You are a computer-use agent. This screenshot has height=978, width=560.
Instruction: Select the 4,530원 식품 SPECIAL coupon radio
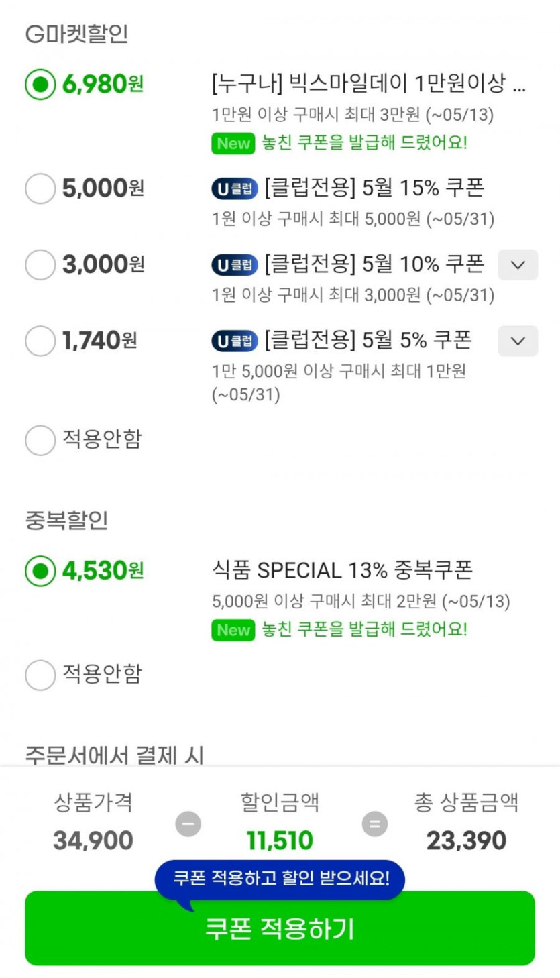[x=40, y=571]
